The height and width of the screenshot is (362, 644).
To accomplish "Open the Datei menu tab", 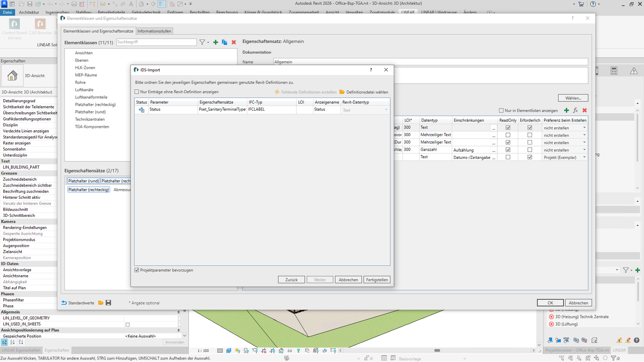I will [8, 12].
